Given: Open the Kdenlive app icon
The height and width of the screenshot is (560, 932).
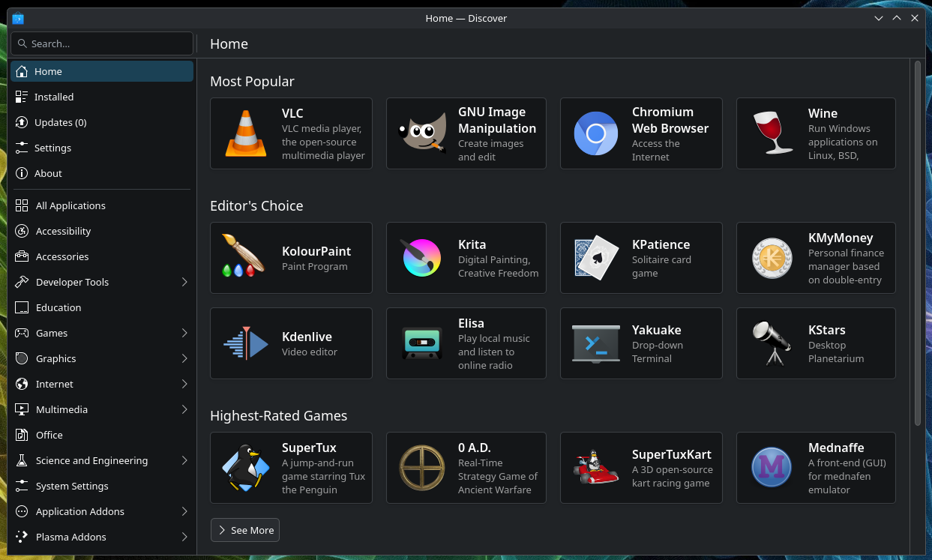Looking at the screenshot, I should pos(246,343).
